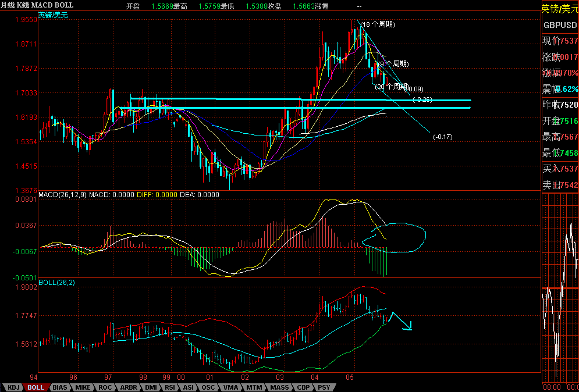Click the 英镑/美元 heading in the right panel
Image resolution: width=579 pixels, height=392 pixels.
coord(560,9)
